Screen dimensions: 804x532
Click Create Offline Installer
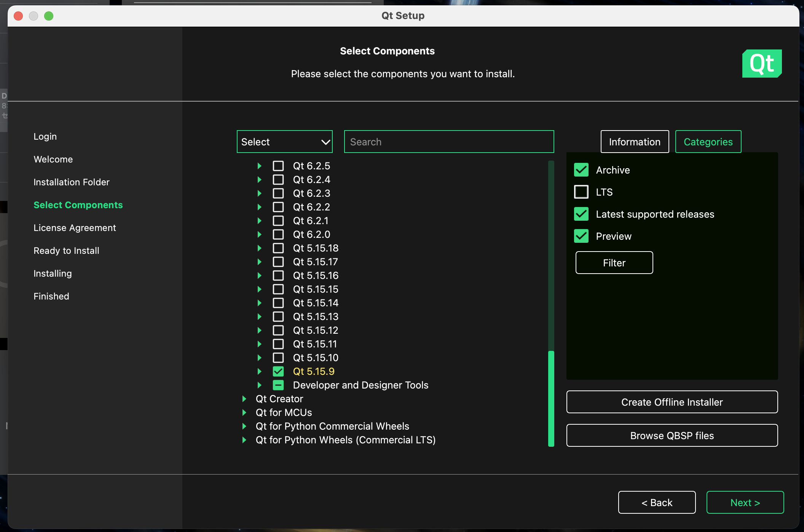click(x=672, y=402)
